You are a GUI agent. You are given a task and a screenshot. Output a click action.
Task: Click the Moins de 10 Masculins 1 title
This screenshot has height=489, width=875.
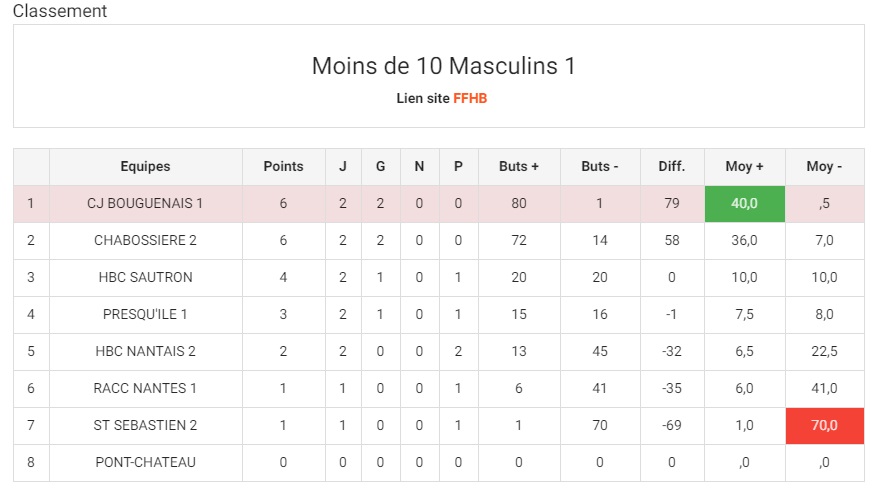pos(443,66)
